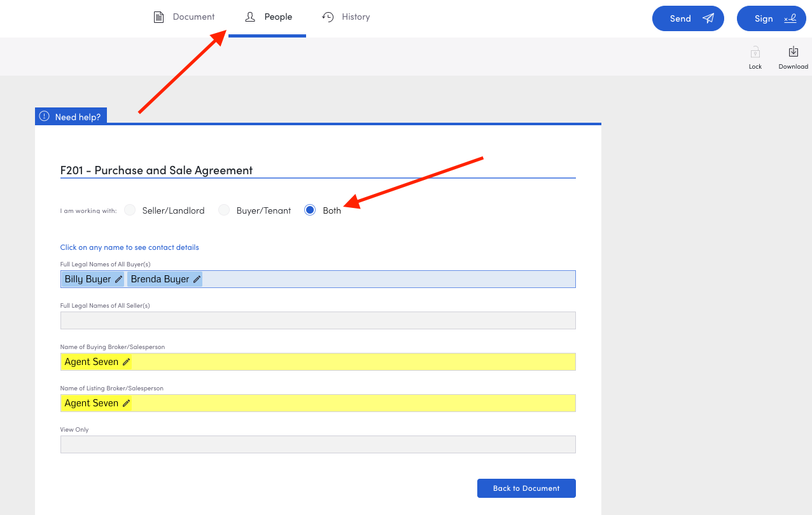812x515 pixels.
Task: Click the paper plane icon on Send
Action: coord(708,18)
